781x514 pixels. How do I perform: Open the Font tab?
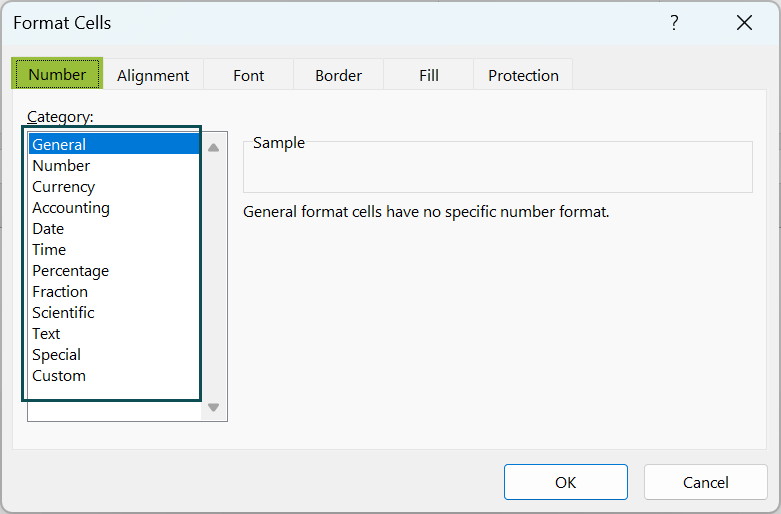pos(249,75)
